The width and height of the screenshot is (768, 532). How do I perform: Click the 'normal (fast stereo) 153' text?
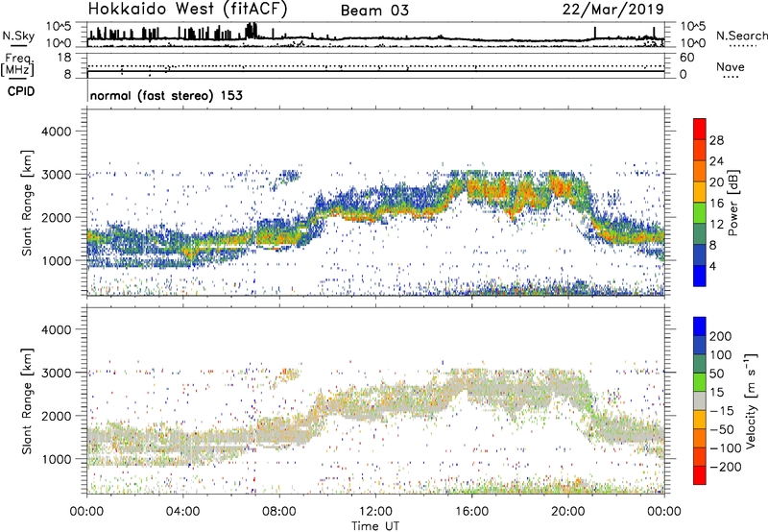(166, 95)
